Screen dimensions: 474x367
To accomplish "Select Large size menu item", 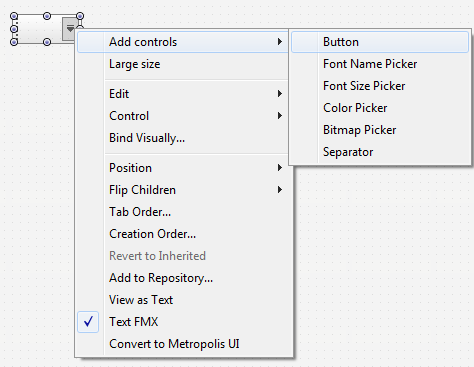I will 183,64.
